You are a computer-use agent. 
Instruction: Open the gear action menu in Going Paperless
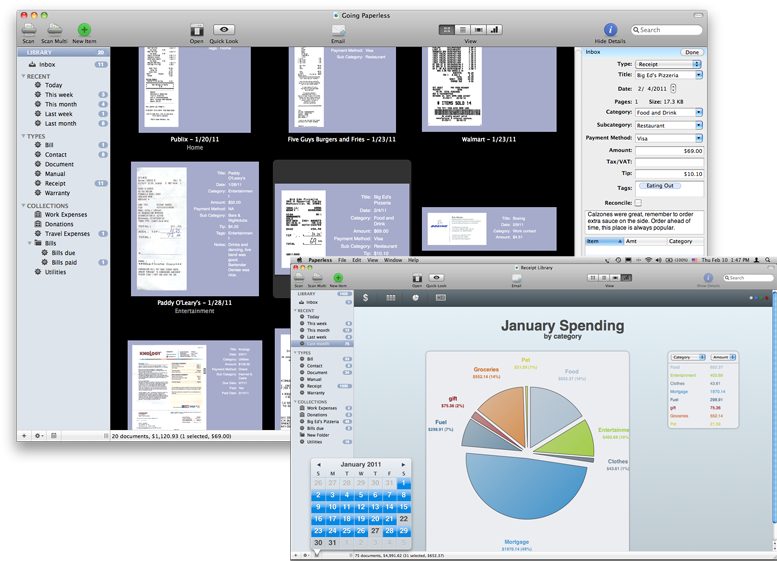pos(39,436)
